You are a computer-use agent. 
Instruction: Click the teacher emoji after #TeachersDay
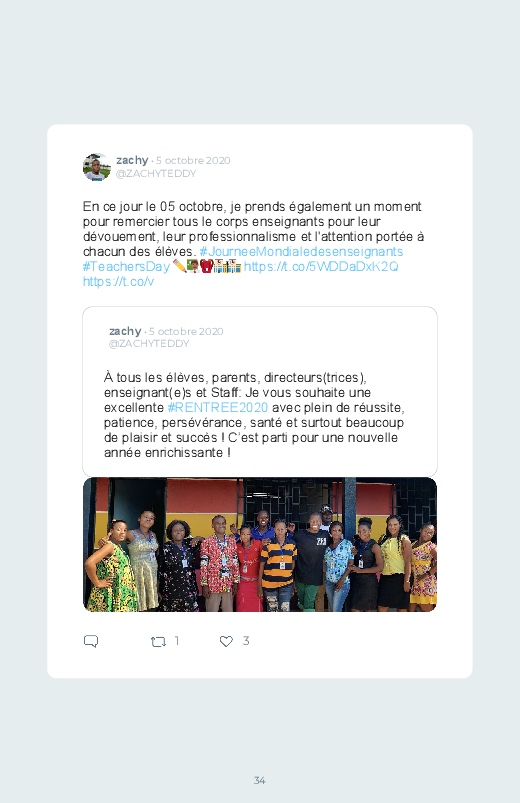193,266
